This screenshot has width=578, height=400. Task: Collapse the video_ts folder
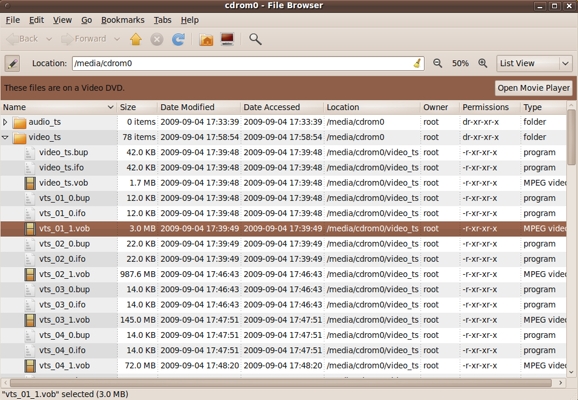coord(5,137)
